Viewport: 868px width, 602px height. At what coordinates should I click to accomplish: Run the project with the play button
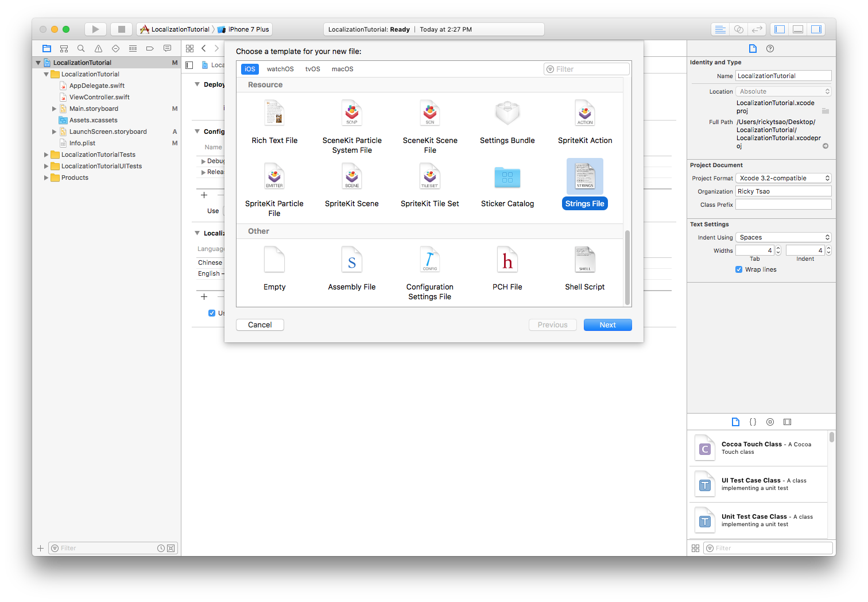[95, 29]
